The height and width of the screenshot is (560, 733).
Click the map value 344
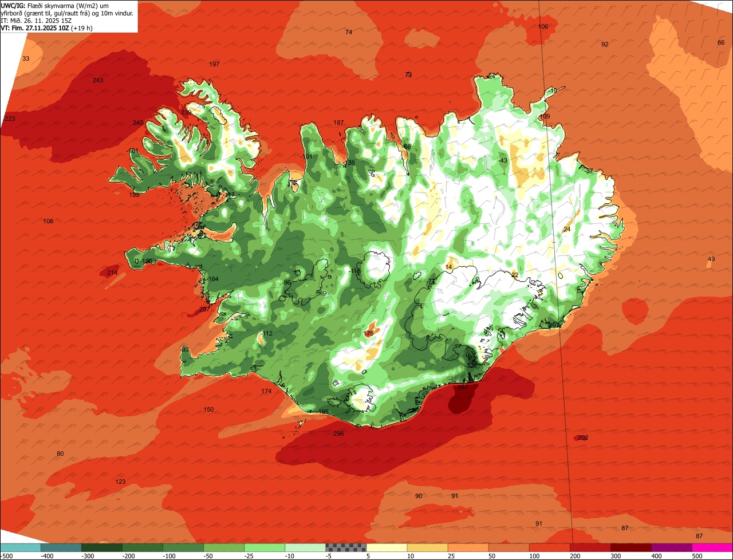tap(463, 388)
